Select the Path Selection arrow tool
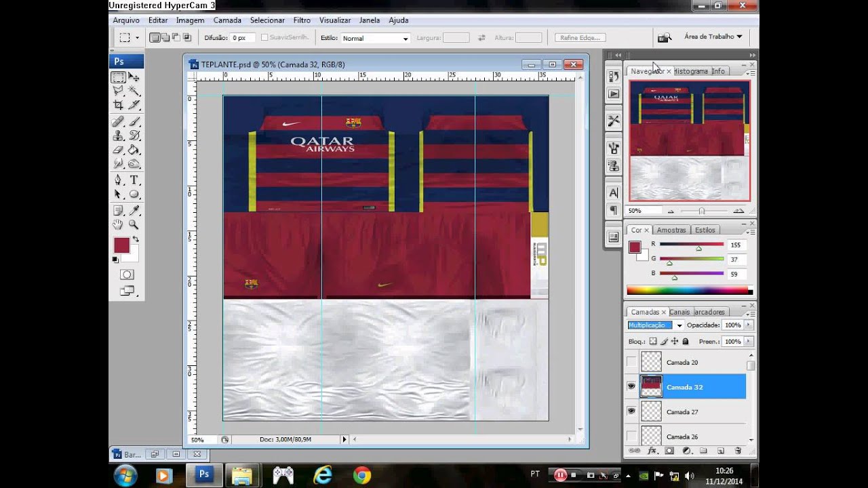868x488 pixels. tap(118, 194)
